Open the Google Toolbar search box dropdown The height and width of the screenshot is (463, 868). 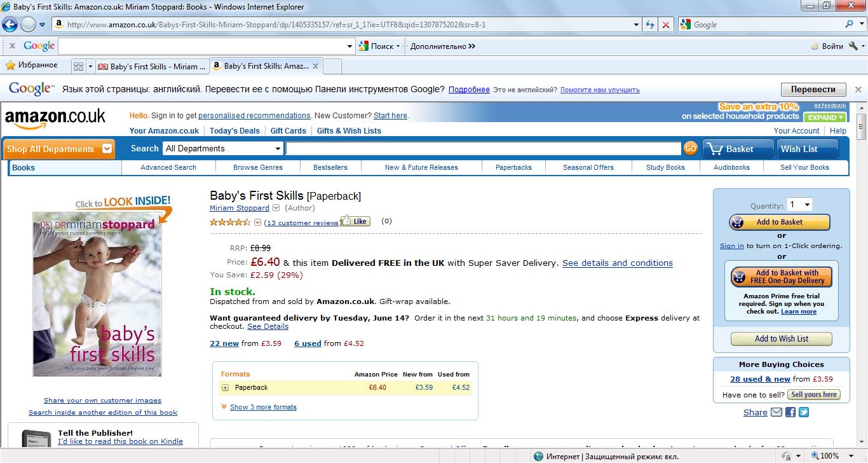click(349, 46)
